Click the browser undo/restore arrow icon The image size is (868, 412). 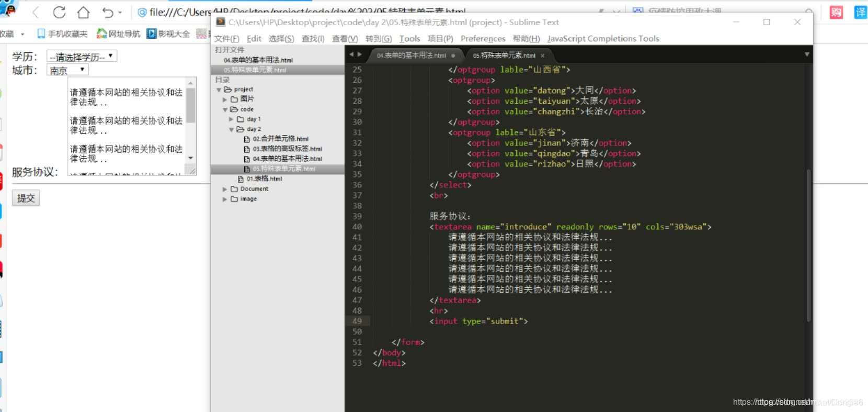(x=108, y=12)
